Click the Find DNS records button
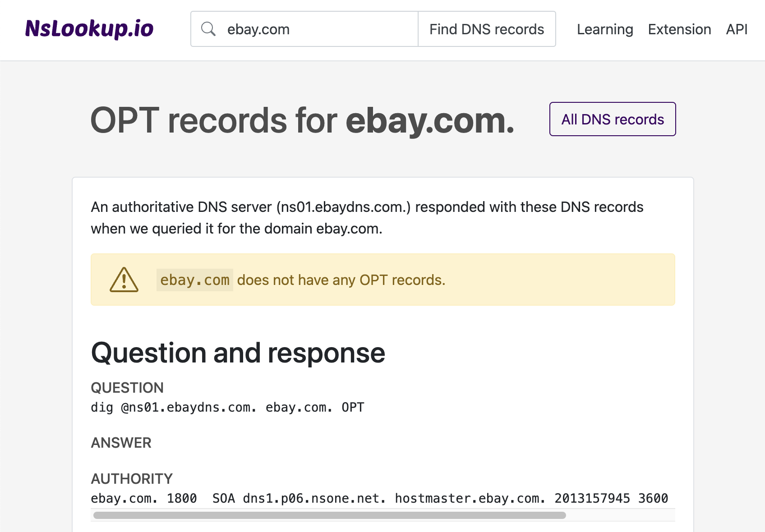The image size is (765, 532). [x=487, y=28]
